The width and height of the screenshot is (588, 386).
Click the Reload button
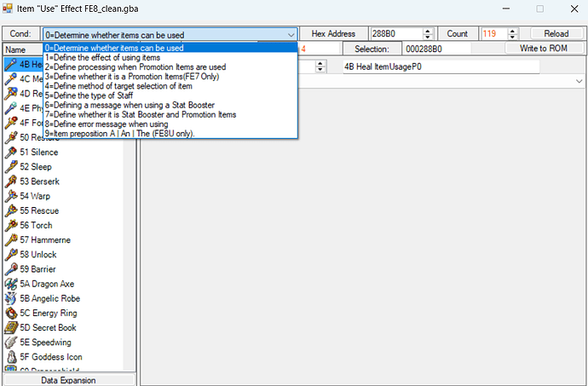pos(556,33)
